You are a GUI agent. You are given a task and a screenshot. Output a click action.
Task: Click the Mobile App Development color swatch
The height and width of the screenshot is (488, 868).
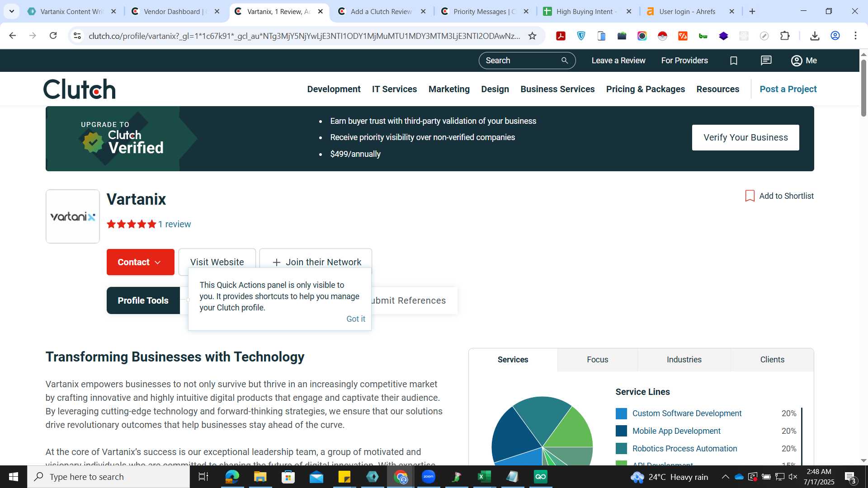(621, 431)
